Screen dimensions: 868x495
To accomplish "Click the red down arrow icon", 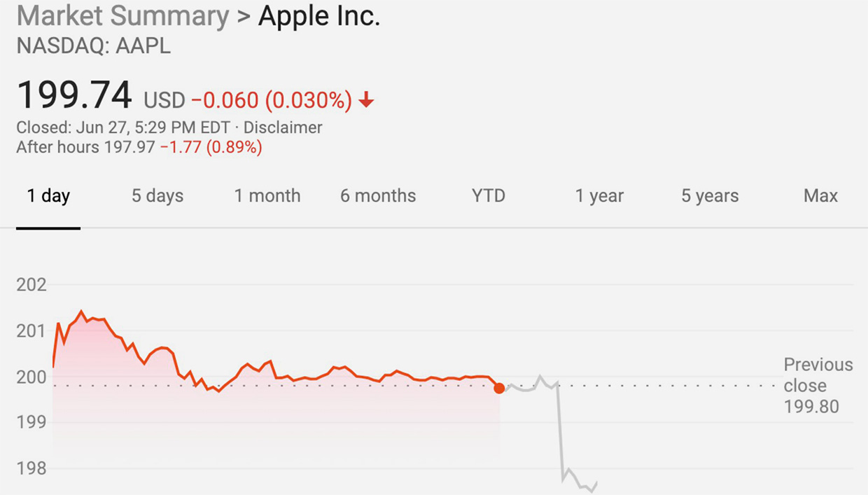I will click(x=366, y=102).
